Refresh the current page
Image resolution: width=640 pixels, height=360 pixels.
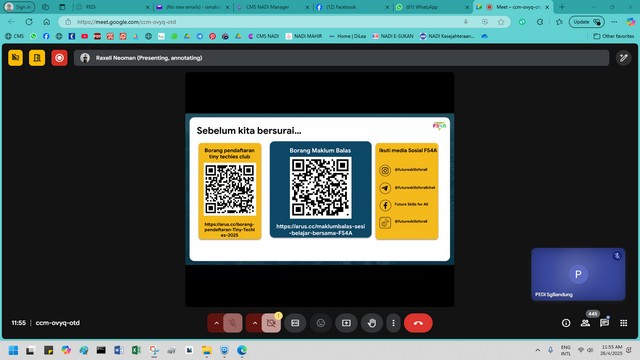pyautogui.click(x=29, y=22)
